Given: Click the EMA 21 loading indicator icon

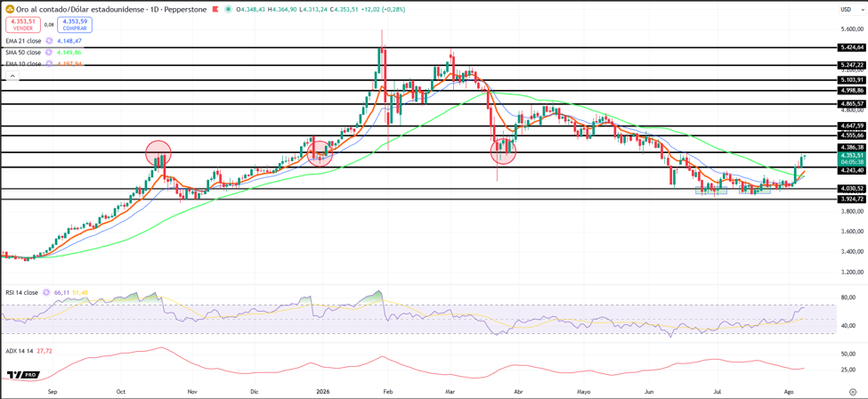Looking at the screenshot, I should point(49,41).
